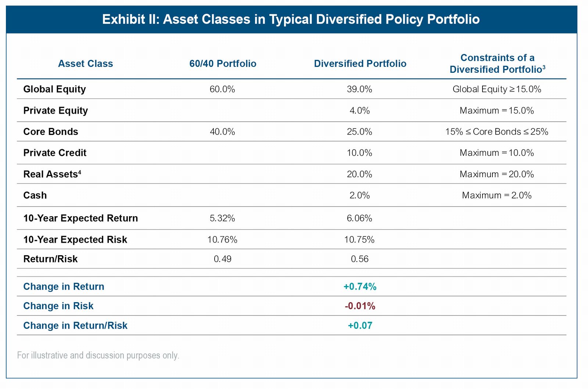Select the Real Assets row label
Image resolution: width=588 pixels, height=389 pixels.
point(52,174)
